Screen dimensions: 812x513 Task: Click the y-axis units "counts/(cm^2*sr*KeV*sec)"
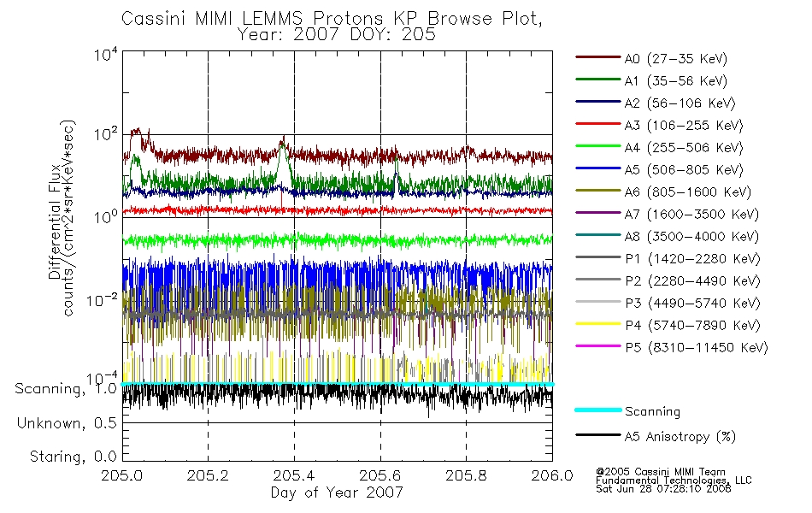[68, 218]
